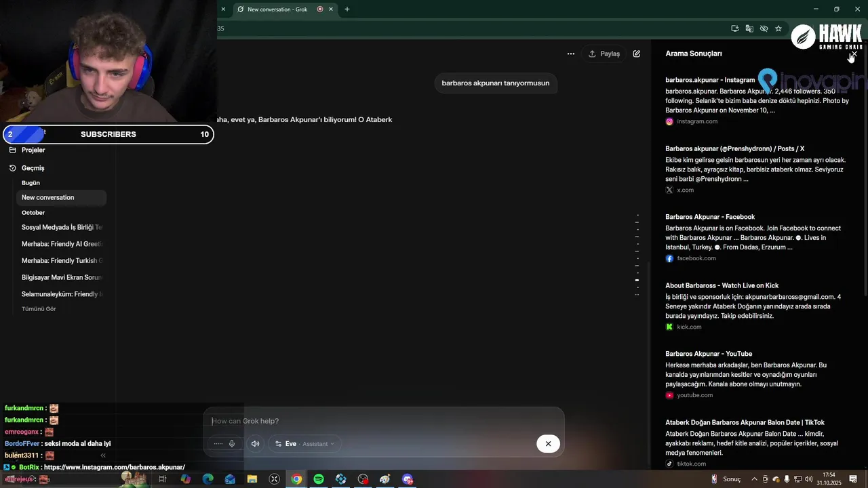Image resolution: width=868 pixels, height=488 pixels.
Task: Bookmark this page with the star icon
Action: (x=778, y=28)
